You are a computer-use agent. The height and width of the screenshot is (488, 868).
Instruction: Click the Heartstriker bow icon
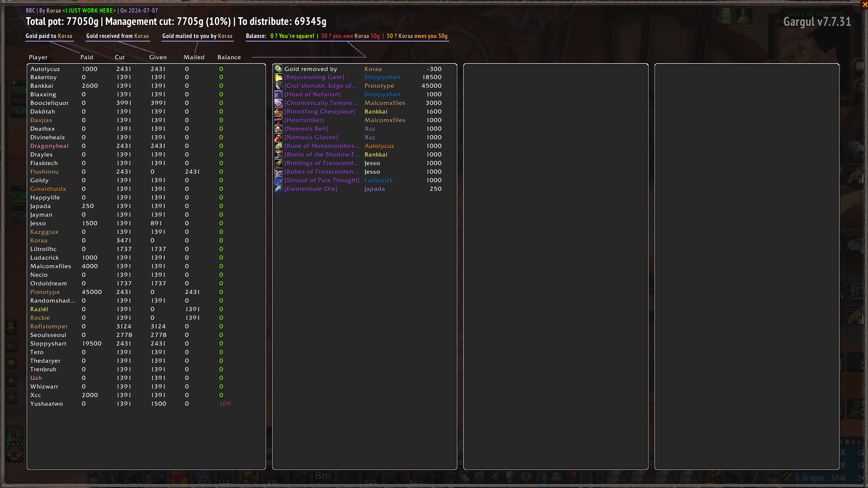278,120
